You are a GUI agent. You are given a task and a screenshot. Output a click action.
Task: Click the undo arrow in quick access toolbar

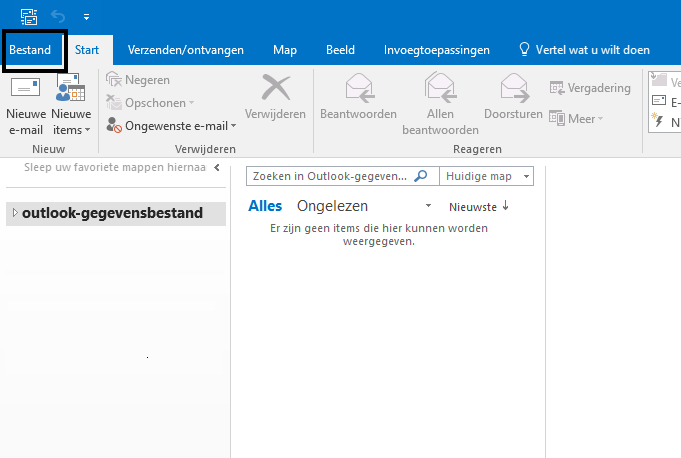coord(59,16)
